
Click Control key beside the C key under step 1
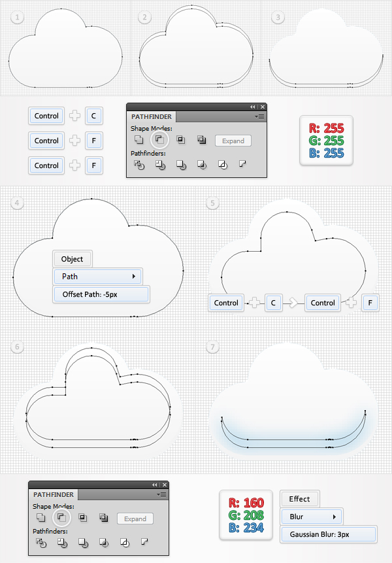[x=46, y=116]
